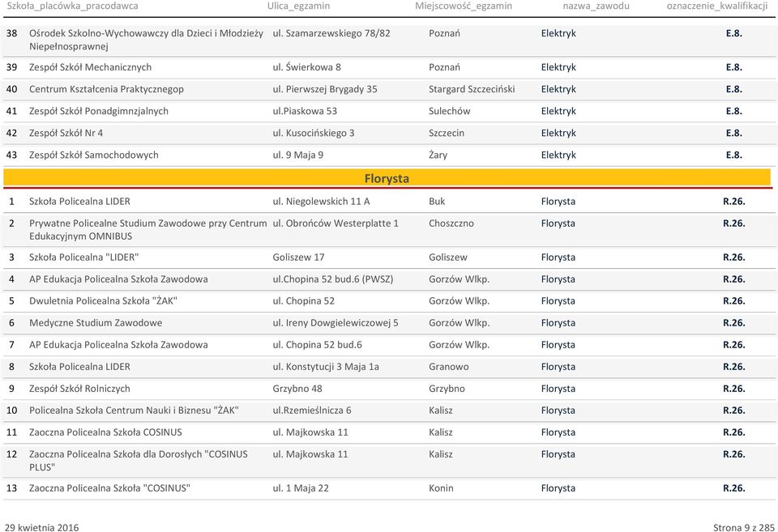This screenshot has width=778, height=532.
Task: Select Zaoczna Policealna Szkoła dla Dorosłych "COSINUS PLUS"
Action: point(139,460)
